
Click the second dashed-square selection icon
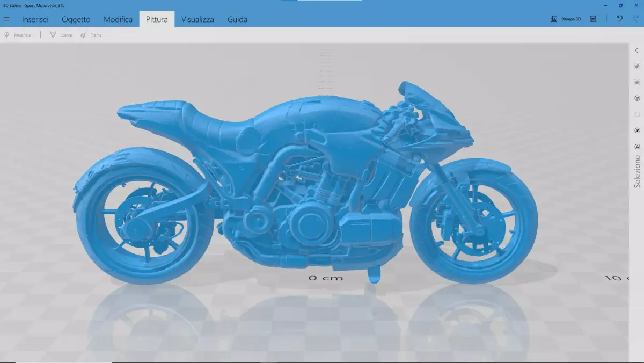pos(637,82)
